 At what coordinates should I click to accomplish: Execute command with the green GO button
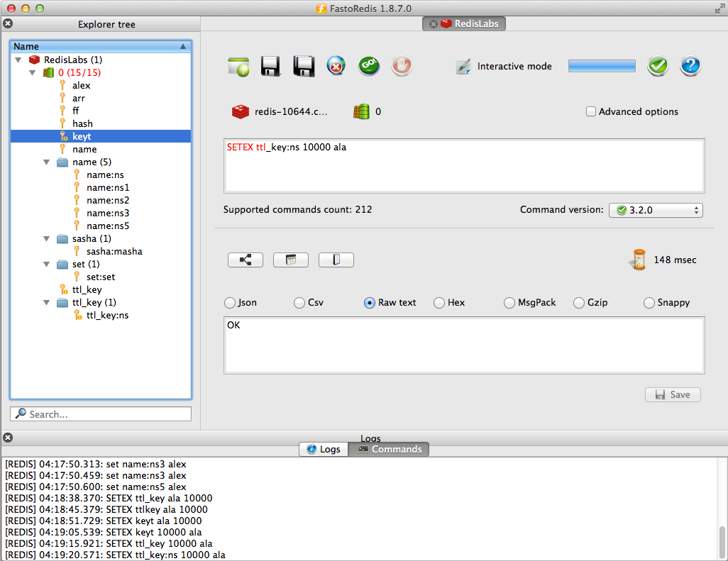pos(369,66)
